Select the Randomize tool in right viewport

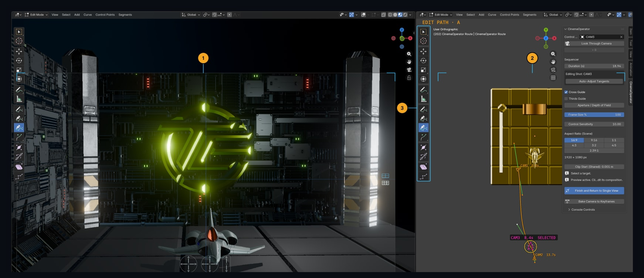(423, 176)
